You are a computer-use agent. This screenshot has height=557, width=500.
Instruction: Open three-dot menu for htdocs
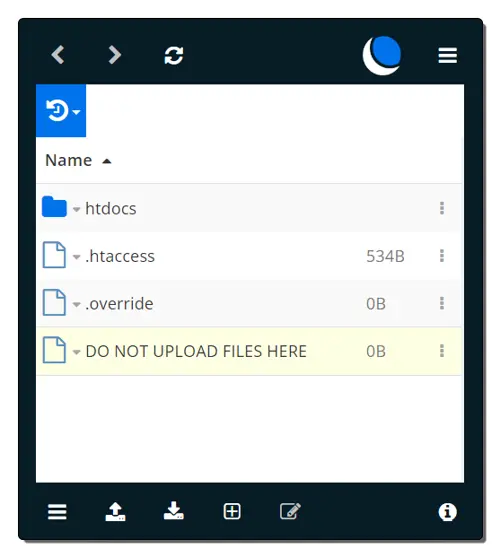tap(442, 208)
